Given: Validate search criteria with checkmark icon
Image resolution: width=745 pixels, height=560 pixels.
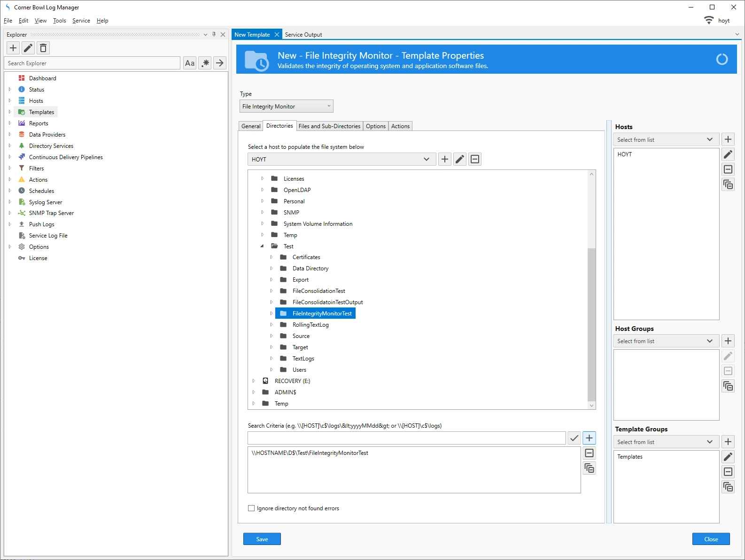Looking at the screenshot, I should tap(574, 438).
